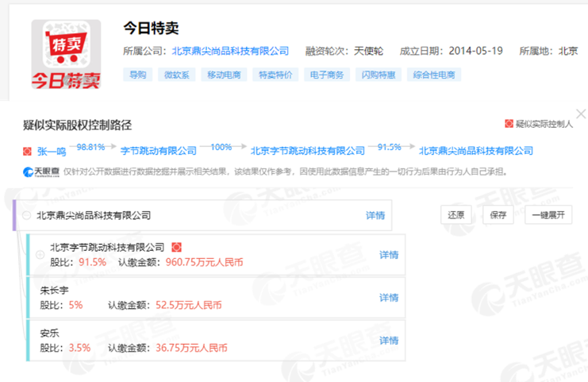The width and height of the screenshot is (588, 382).
Task: Click the 天使轮 funding round value
Action: tap(369, 51)
